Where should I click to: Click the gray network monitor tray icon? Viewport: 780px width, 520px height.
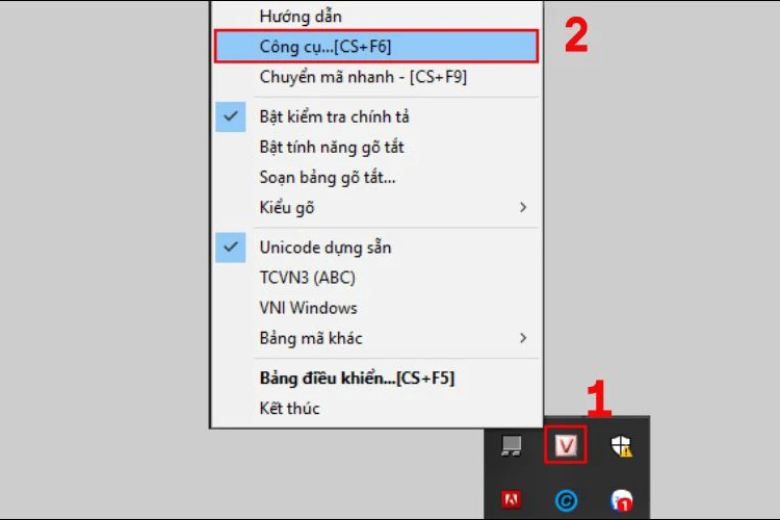[x=511, y=445]
